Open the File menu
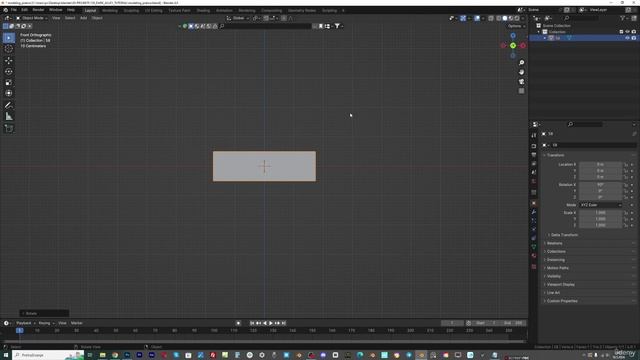The width and height of the screenshot is (640, 360). pyautogui.click(x=14, y=10)
